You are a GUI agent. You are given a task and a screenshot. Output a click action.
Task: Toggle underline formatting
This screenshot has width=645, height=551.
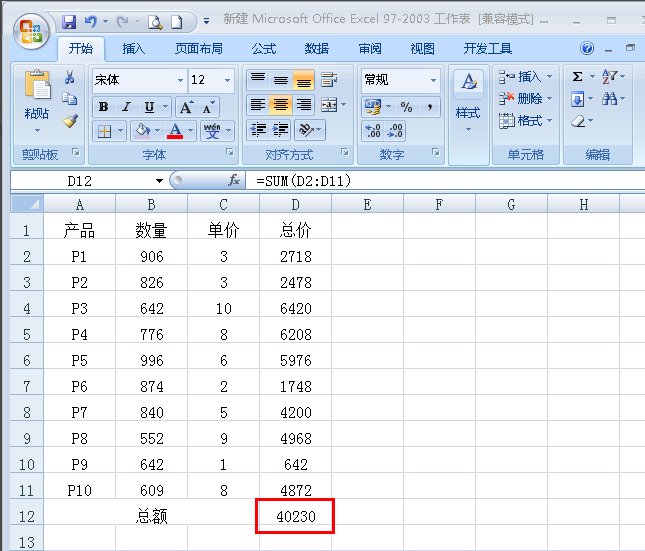click(x=149, y=107)
